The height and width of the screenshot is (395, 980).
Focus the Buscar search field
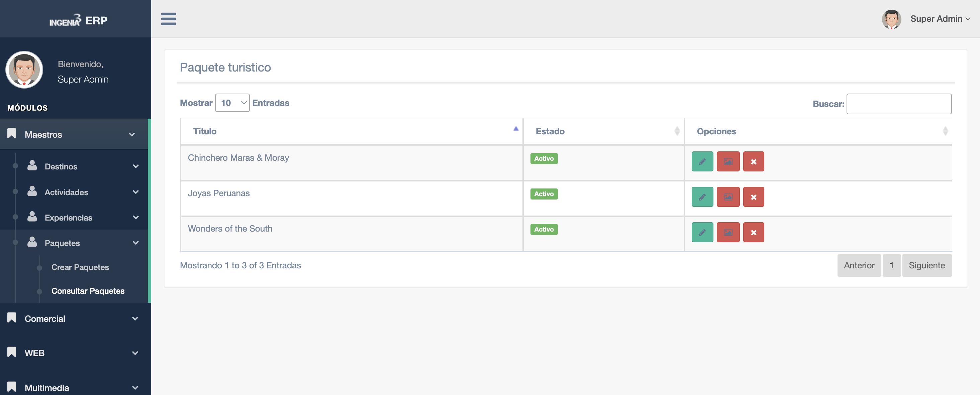[x=899, y=104]
